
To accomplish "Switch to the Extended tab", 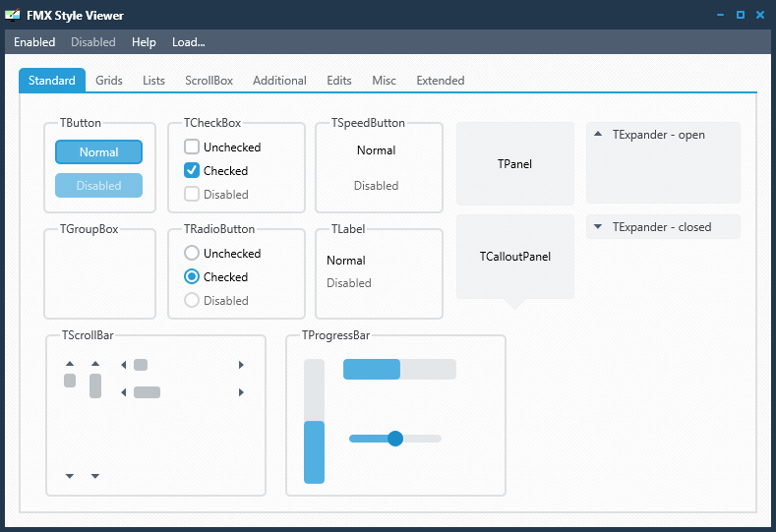I will tap(441, 81).
